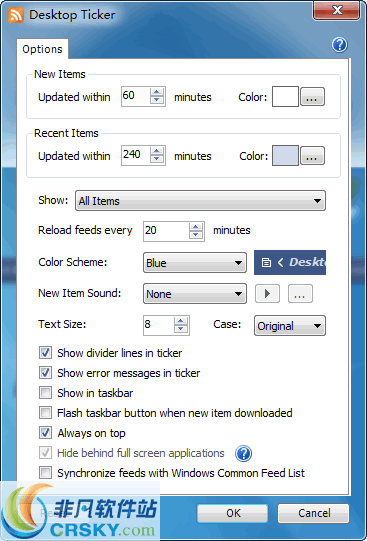
Task: Decrease the Text Size value
Action: 181,329
